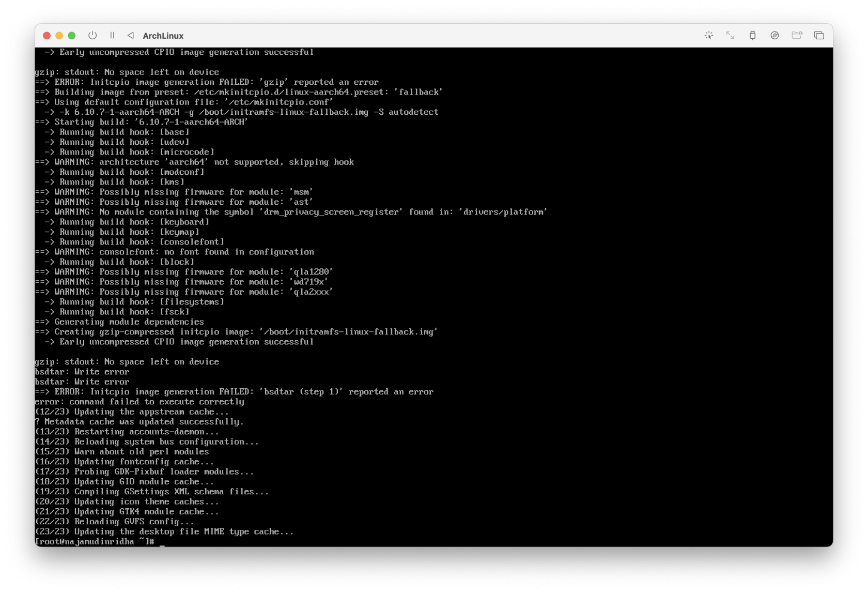Click the "'bsdtar (step 1)' reported an error" line
The height and width of the screenshot is (593, 868).
pos(235,392)
